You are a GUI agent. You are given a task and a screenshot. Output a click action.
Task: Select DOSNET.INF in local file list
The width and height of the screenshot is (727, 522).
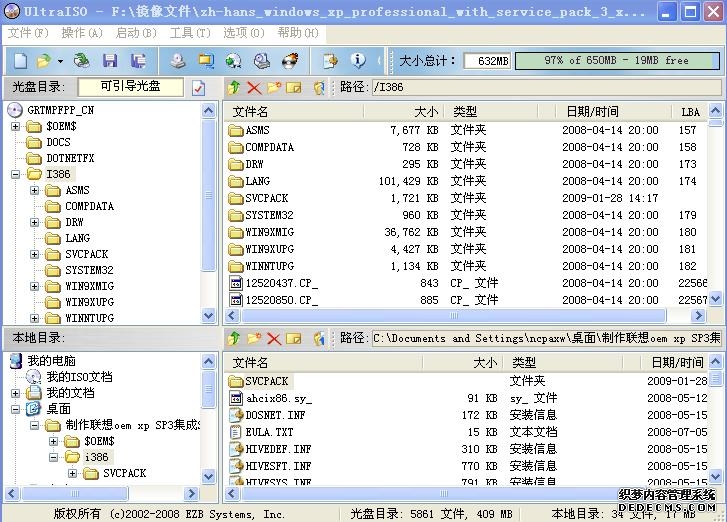click(268, 415)
